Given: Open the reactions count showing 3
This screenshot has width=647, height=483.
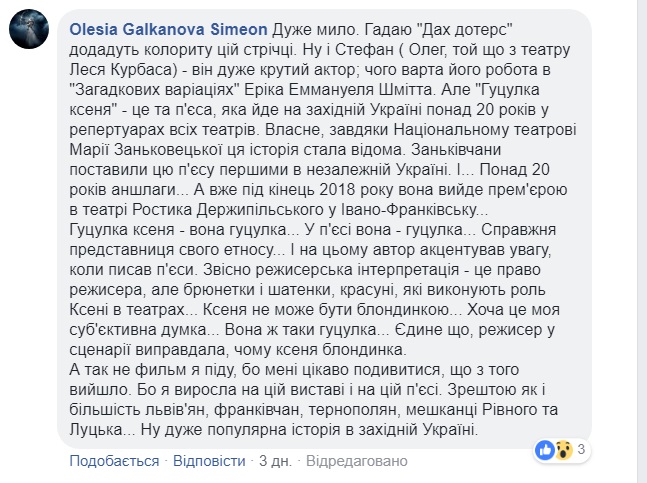Looking at the screenshot, I should pyautogui.click(x=581, y=450).
